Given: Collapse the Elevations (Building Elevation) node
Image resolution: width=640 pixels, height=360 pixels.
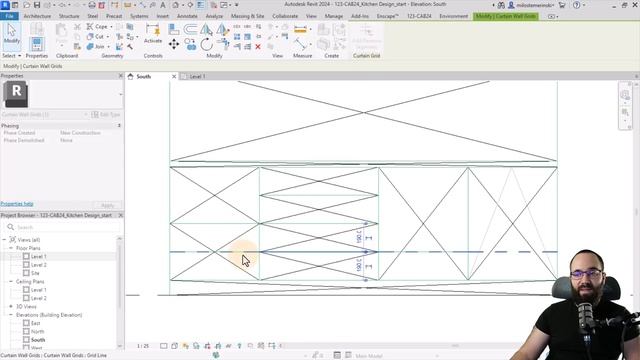Looking at the screenshot, I should [11, 315].
